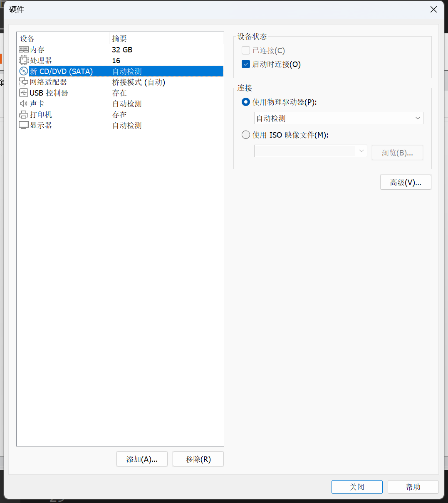Select the USB controller (USB 控制器) icon

pyautogui.click(x=24, y=93)
